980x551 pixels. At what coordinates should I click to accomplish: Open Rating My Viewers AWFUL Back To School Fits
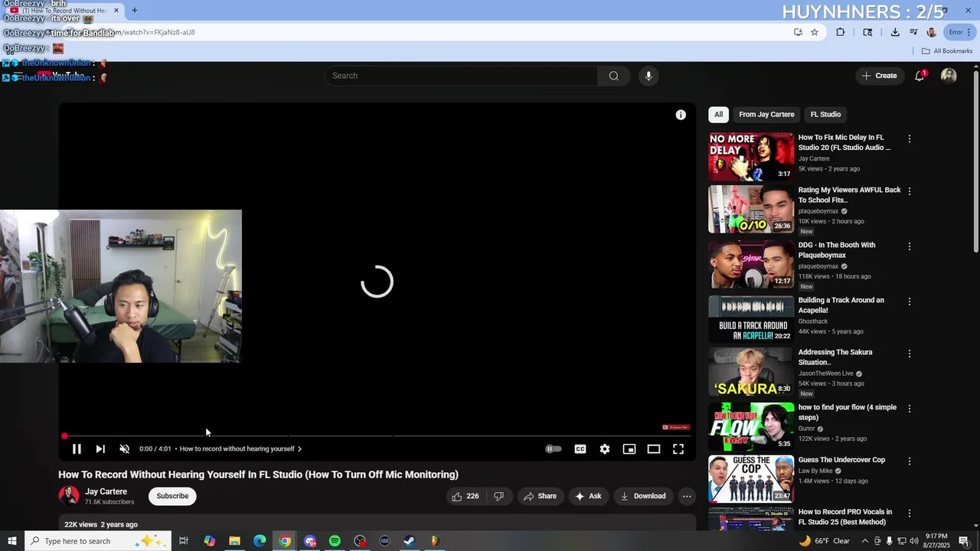tap(850, 194)
